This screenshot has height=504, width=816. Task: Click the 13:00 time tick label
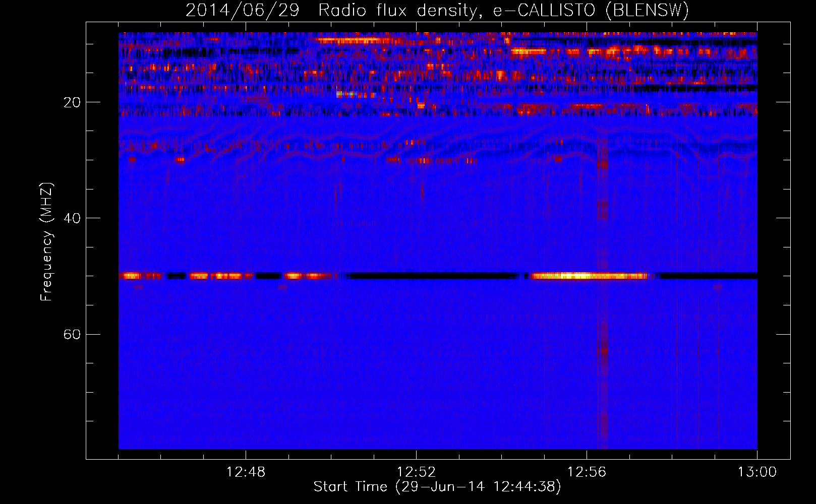pos(757,472)
